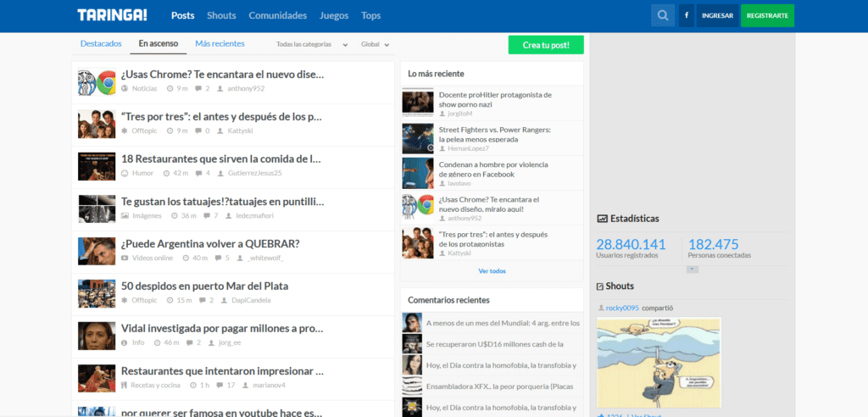
Task: Click Offtopic icon under 50 despidos post
Action: [x=125, y=300]
